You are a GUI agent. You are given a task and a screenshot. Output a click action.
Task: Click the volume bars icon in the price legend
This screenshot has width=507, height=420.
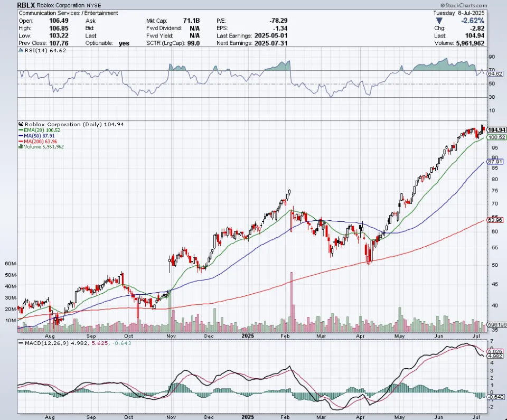point(21,146)
